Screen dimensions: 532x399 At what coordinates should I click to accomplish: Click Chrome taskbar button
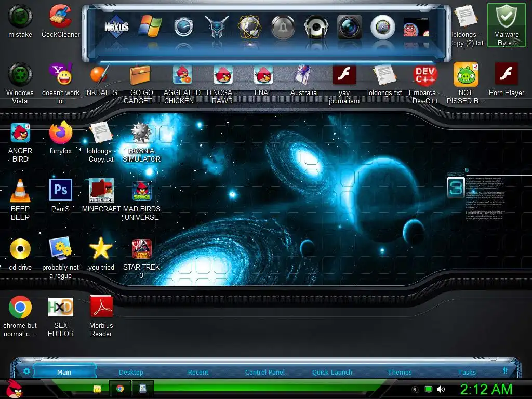(x=120, y=389)
